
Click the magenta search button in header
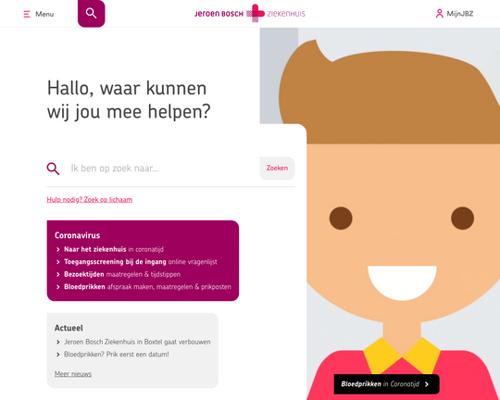pos(91,13)
